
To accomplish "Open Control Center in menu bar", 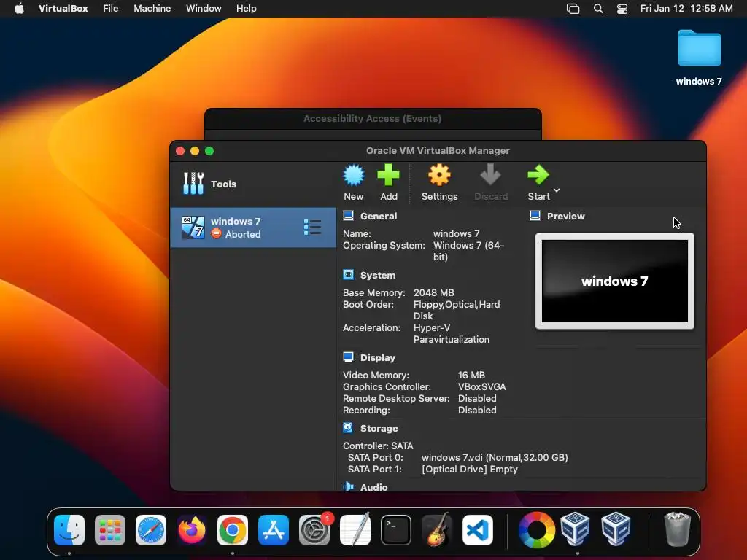I will (x=622, y=8).
